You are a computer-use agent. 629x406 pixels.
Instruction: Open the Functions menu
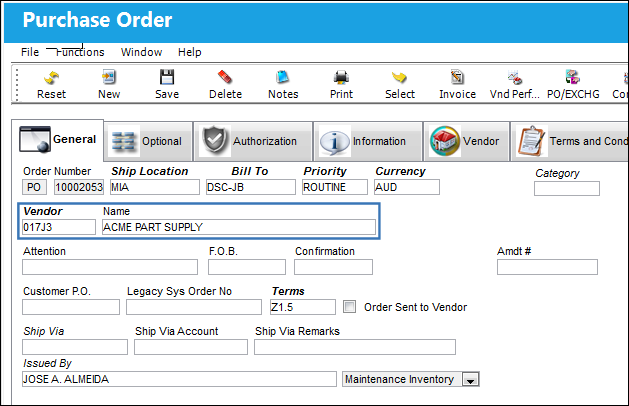click(80, 52)
